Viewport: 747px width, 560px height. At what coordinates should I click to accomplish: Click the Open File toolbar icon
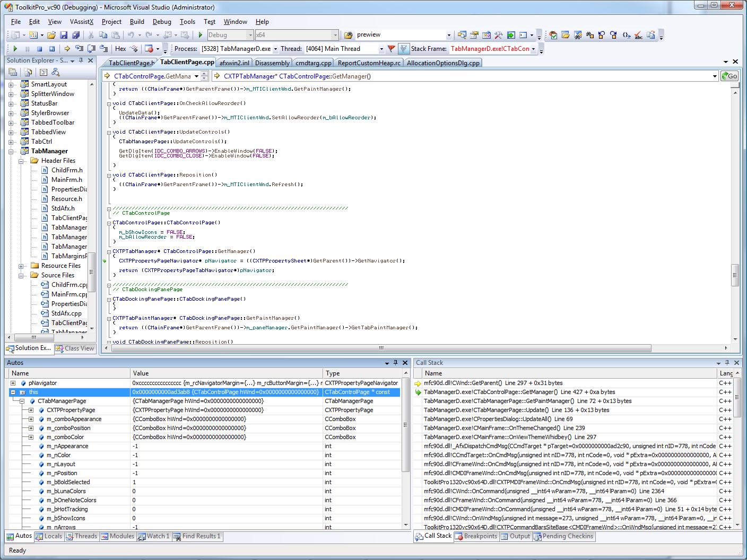point(51,35)
